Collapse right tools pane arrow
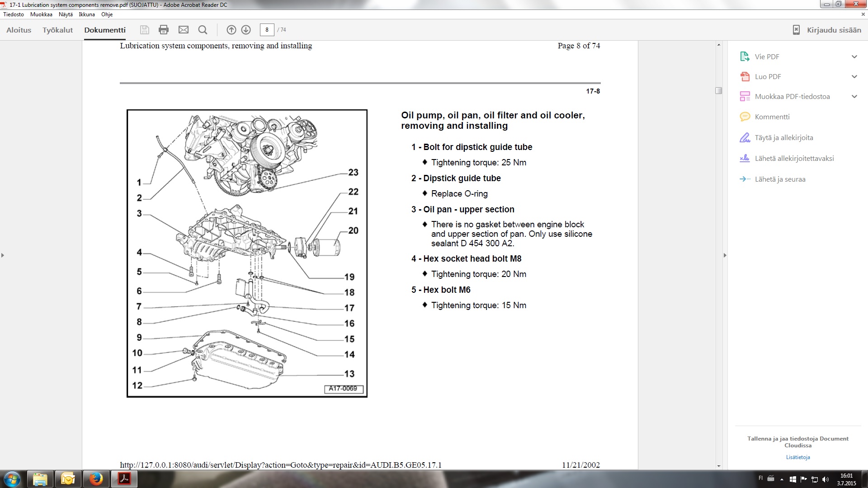Viewport: 868px width, 488px height. [x=725, y=255]
